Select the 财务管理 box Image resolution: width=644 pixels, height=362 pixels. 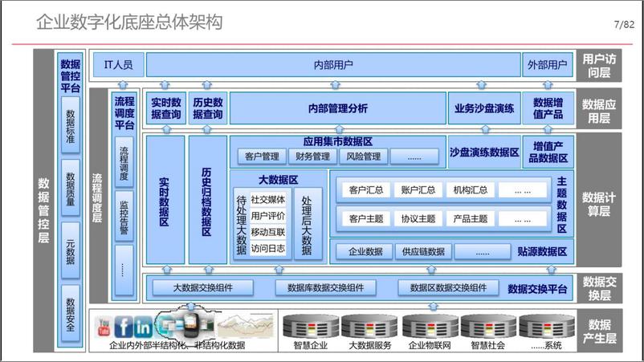click(312, 157)
